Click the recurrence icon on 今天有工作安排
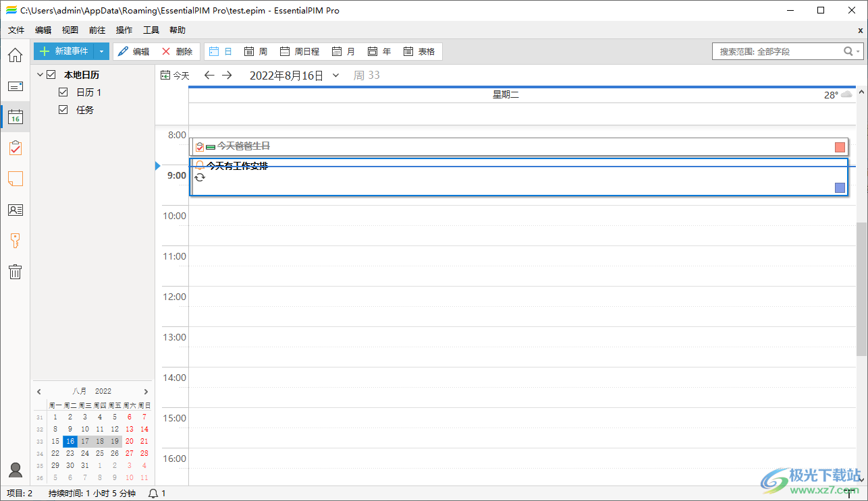 pyautogui.click(x=200, y=177)
